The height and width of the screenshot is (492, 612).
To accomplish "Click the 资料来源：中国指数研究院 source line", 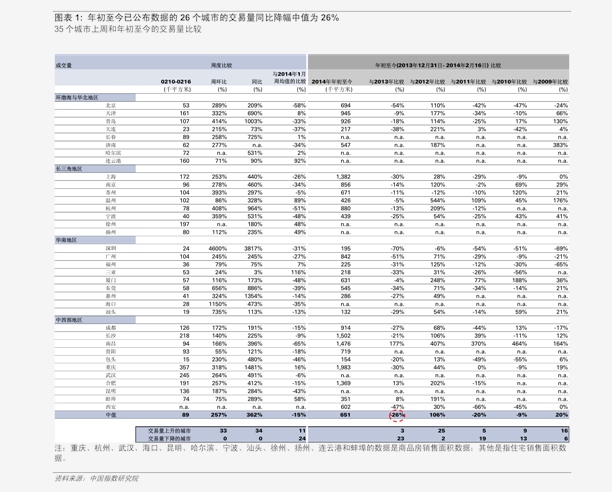I will pos(96,478).
